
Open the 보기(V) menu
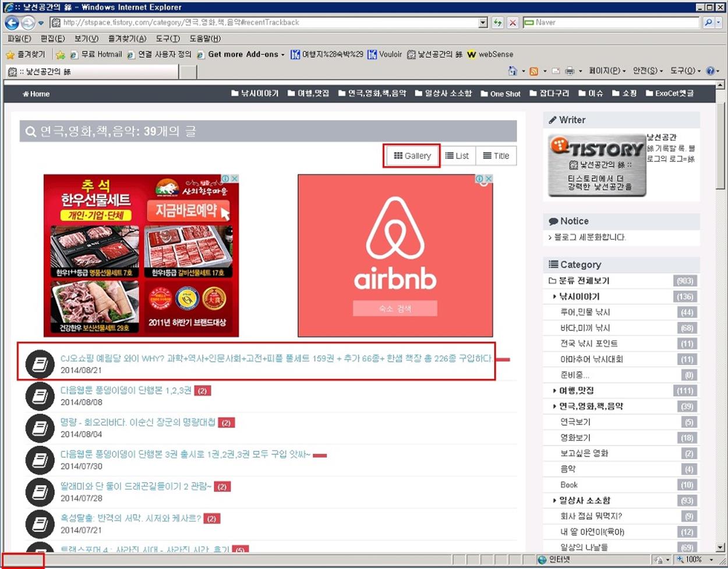pyautogui.click(x=86, y=38)
